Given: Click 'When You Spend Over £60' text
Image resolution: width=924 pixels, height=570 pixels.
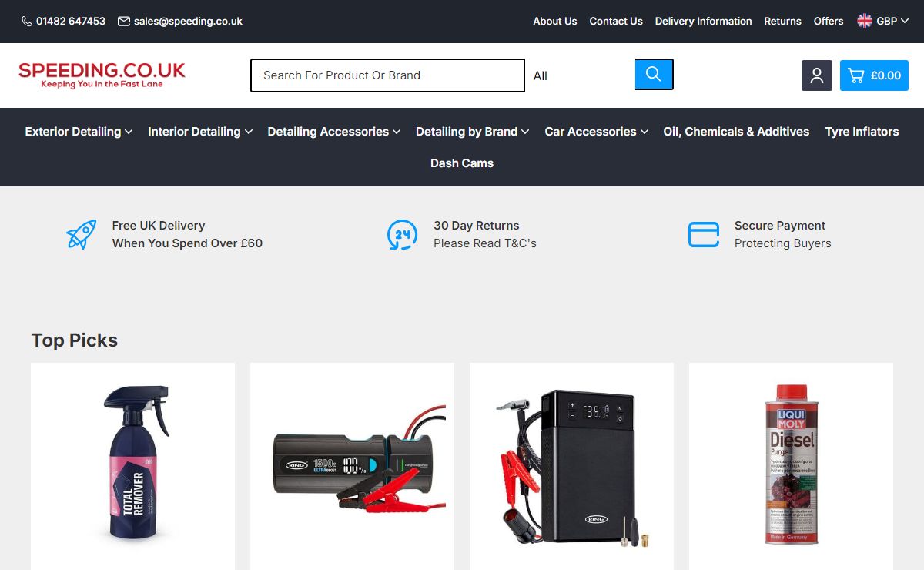Looking at the screenshot, I should point(187,243).
